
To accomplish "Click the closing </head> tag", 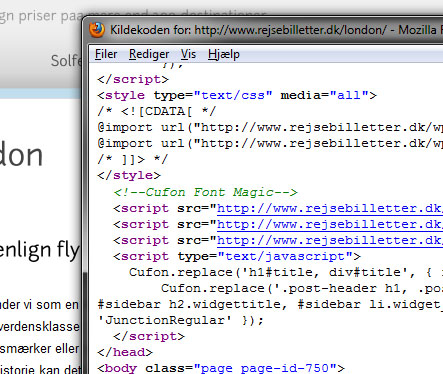I will pyautogui.click(x=125, y=353).
